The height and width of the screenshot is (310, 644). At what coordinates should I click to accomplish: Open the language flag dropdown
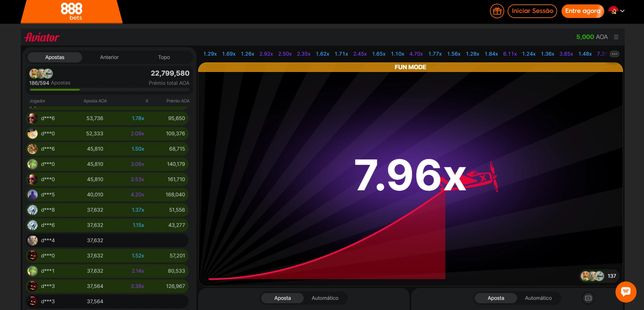tap(617, 11)
